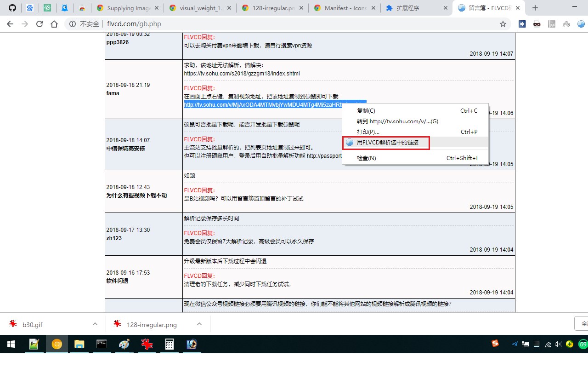Click the username 软件闪退
The image size is (588, 368).
point(117,281)
